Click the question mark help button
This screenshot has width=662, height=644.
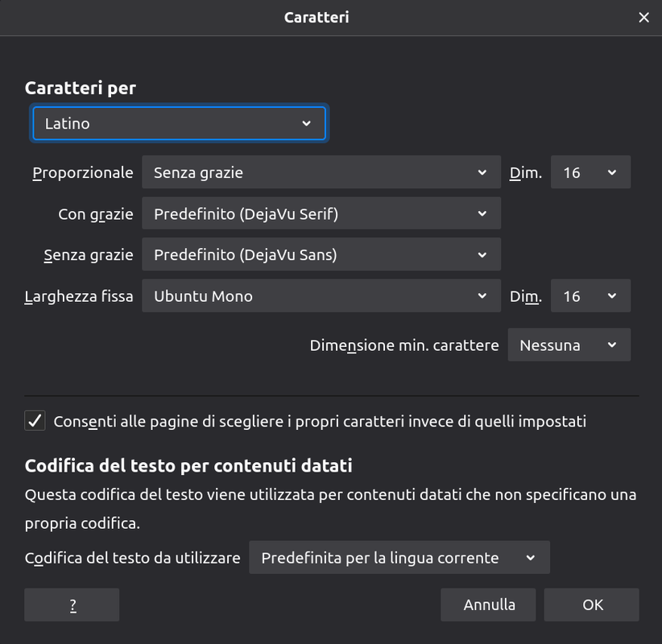click(x=72, y=605)
